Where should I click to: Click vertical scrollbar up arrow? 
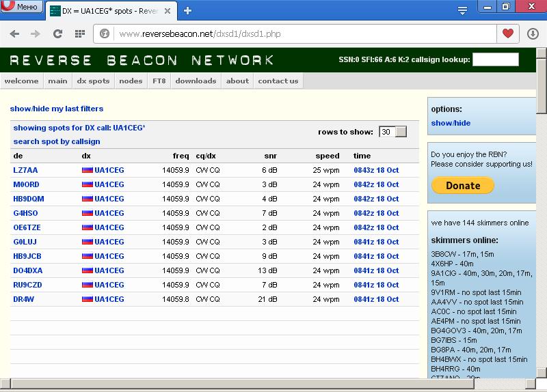point(542,53)
